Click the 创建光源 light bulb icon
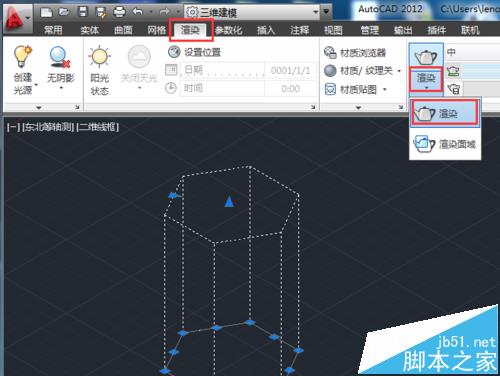This screenshot has width=500, height=376. click(23, 57)
